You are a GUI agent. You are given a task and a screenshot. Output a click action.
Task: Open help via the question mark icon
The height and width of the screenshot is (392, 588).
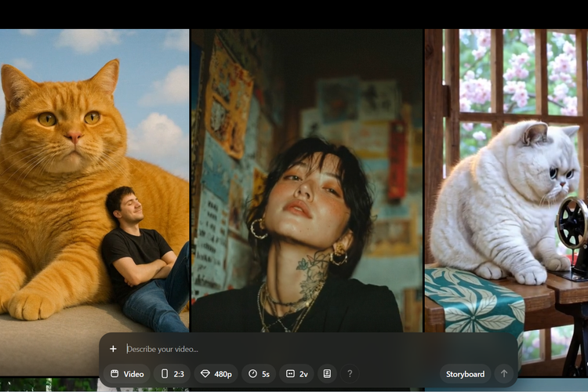pos(350,374)
